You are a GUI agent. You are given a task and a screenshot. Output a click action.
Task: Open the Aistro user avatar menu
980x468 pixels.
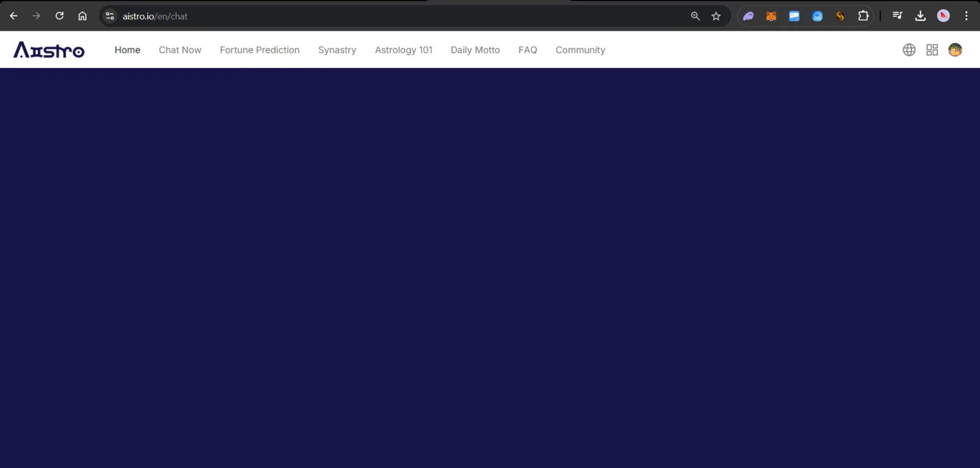click(x=955, y=50)
